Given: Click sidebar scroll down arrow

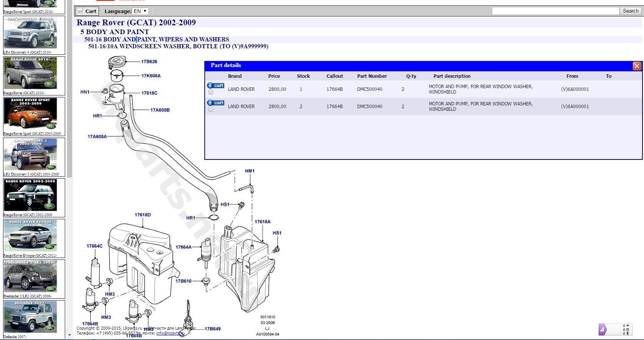Looking at the screenshot, I should click(x=69, y=335).
